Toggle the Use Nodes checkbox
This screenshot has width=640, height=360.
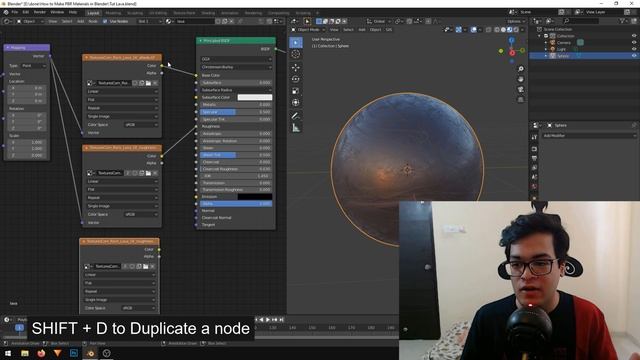pyautogui.click(x=105, y=21)
